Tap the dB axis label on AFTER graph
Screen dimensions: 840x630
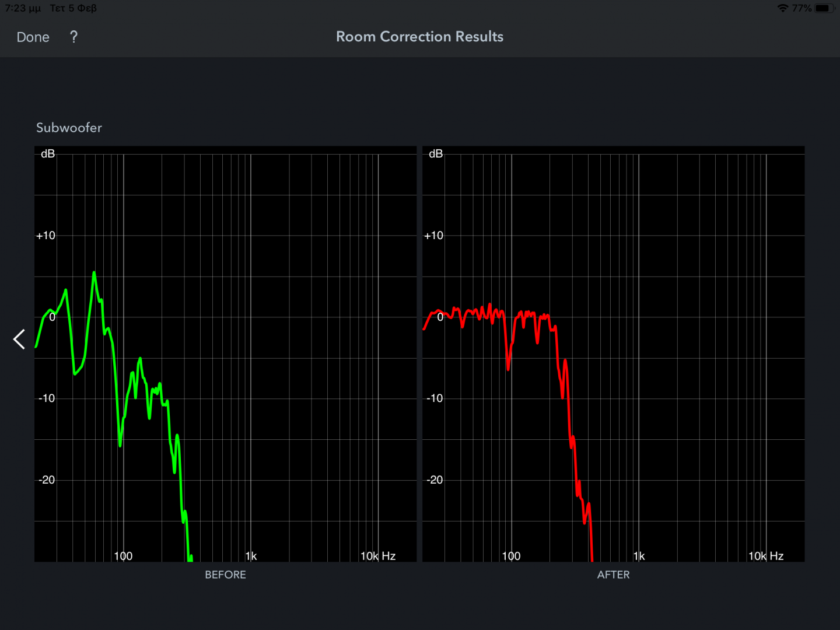[x=436, y=154]
